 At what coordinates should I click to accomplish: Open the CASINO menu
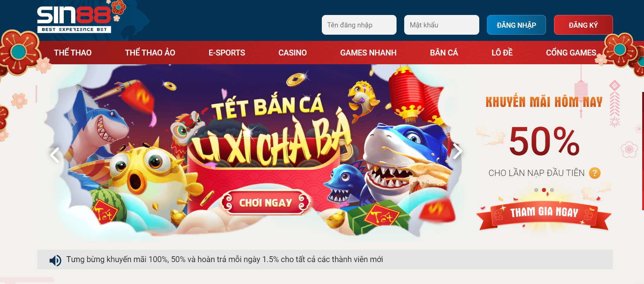click(x=293, y=53)
